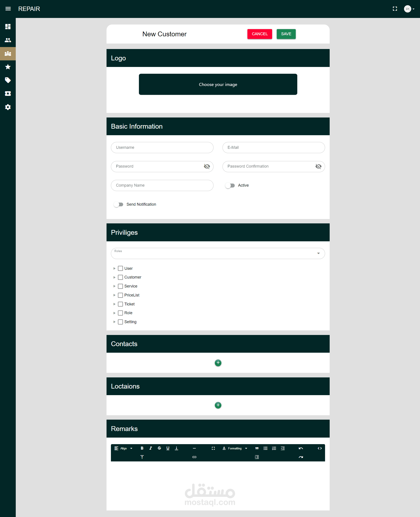The height and width of the screenshot is (517, 420).
Task: Toggle HTML source view in the Remarks editor
Action: (320, 448)
